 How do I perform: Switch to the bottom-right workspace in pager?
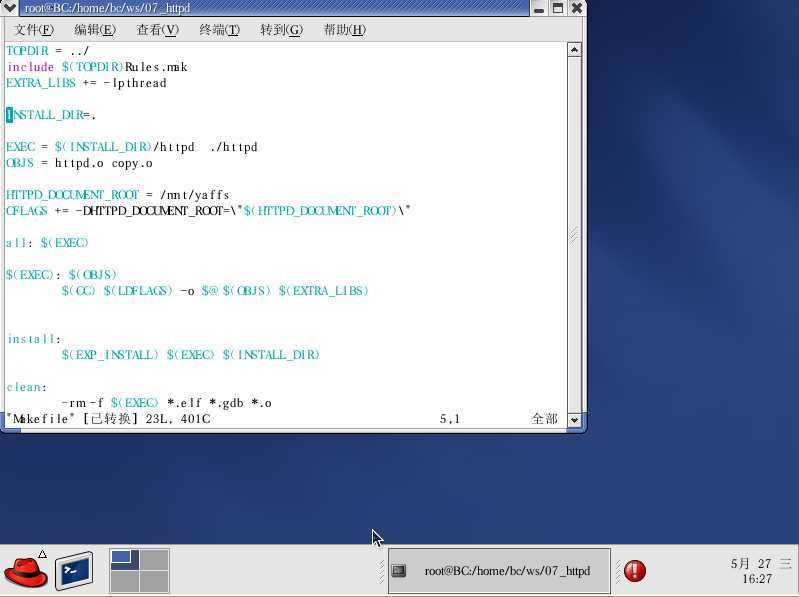coord(154,581)
